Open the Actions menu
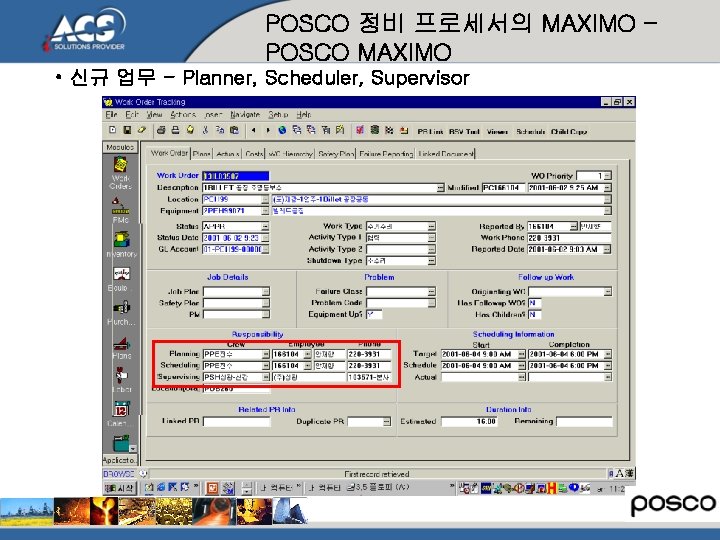The height and width of the screenshot is (540, 720). click(x=183, y=114)
